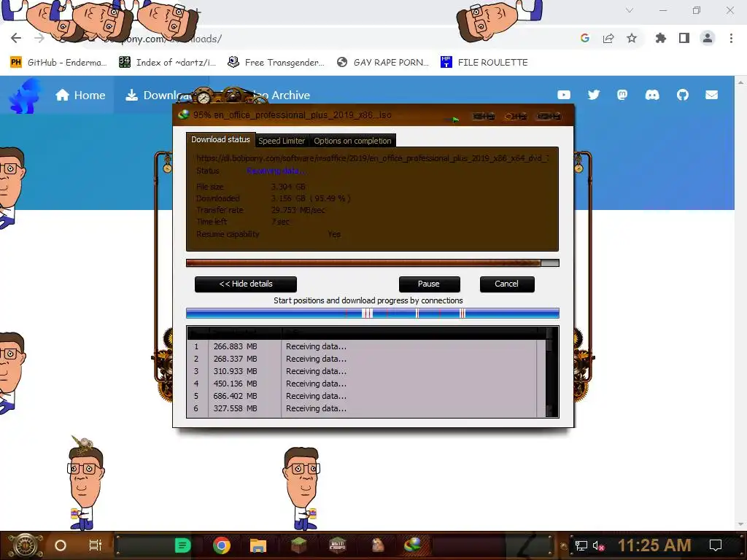
Task: Open the green chat app taskbar icon
Action: [x=183, y=545]
